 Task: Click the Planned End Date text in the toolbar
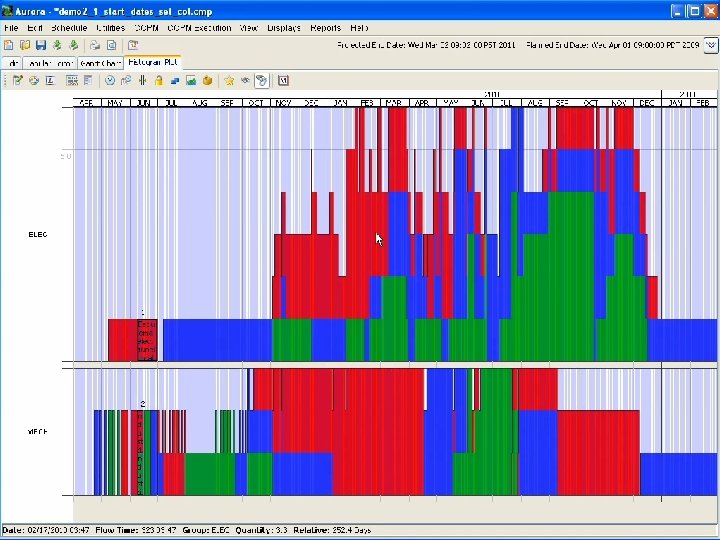pos(613,45)
